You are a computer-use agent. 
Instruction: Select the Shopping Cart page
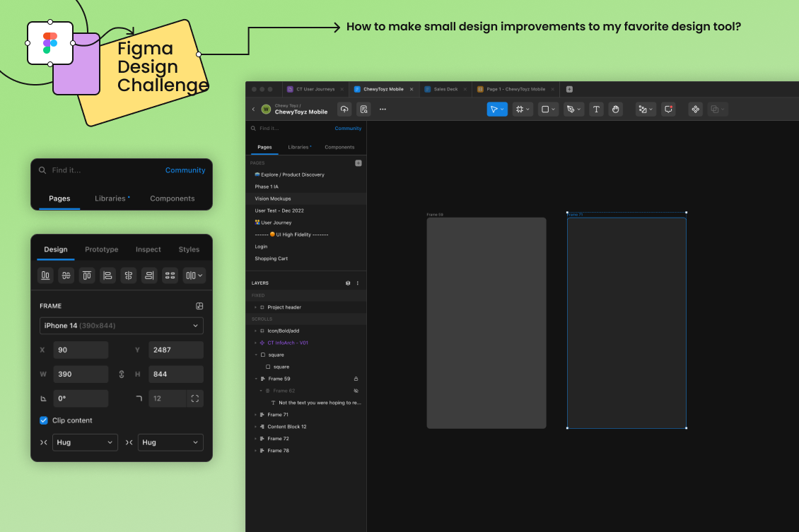(x=305, y=259)
